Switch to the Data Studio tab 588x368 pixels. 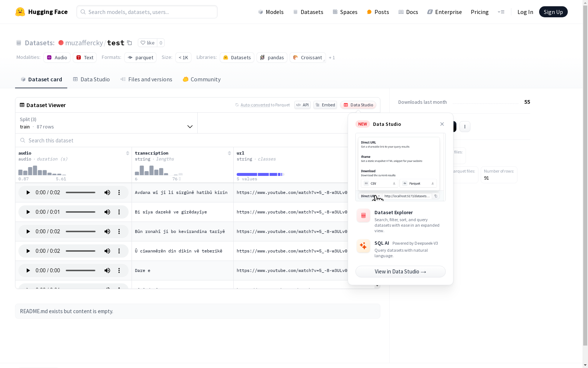click(91, 79)
